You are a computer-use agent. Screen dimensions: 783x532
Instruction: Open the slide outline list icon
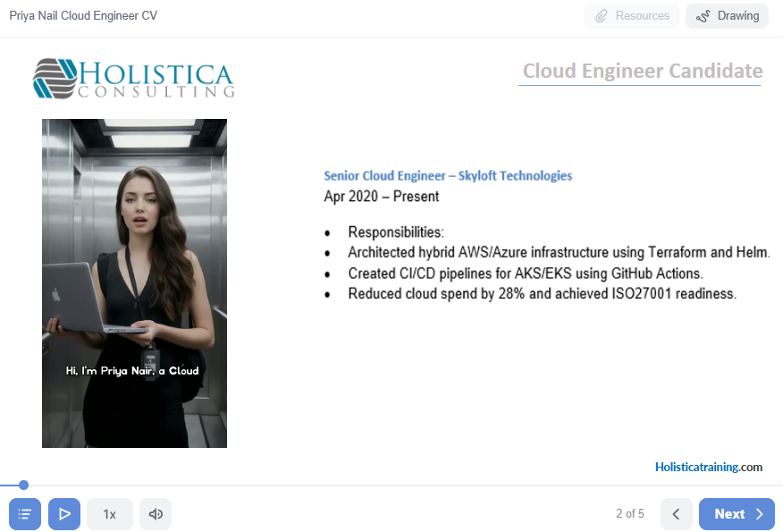[x=25, y=513]
